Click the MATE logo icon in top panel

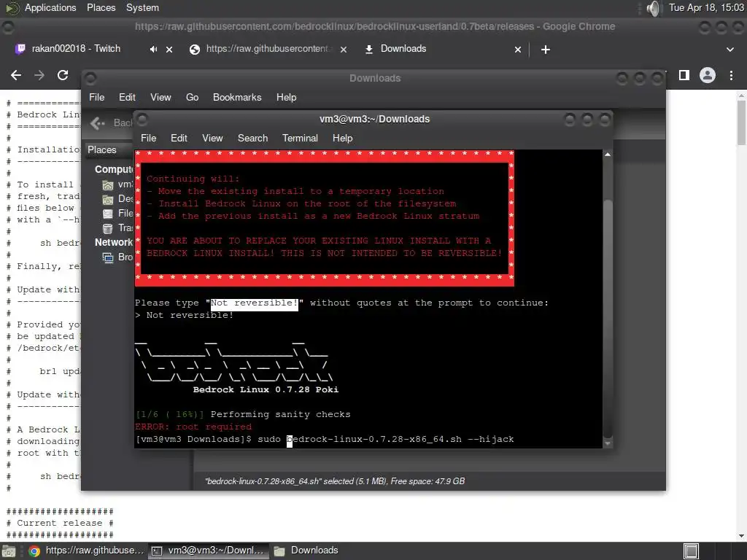[x=12, y=8]
